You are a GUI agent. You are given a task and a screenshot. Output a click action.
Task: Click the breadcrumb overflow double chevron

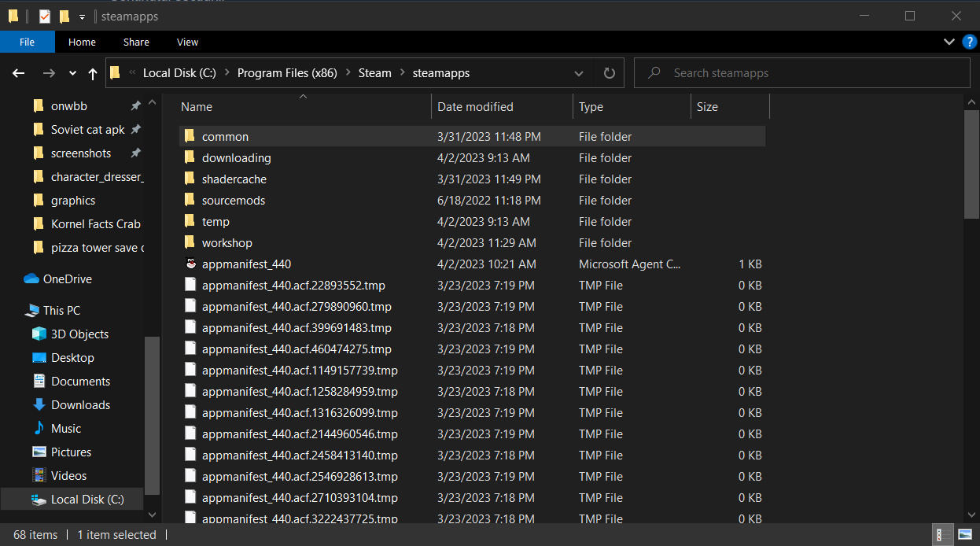[x=131, y=73]
